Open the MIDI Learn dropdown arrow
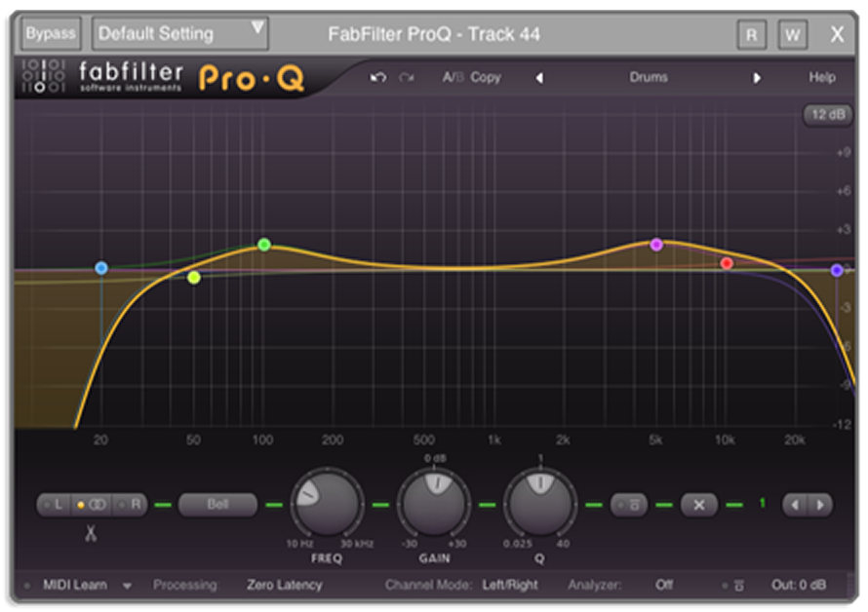Screen dimensions: 868x612 (128, 586)
